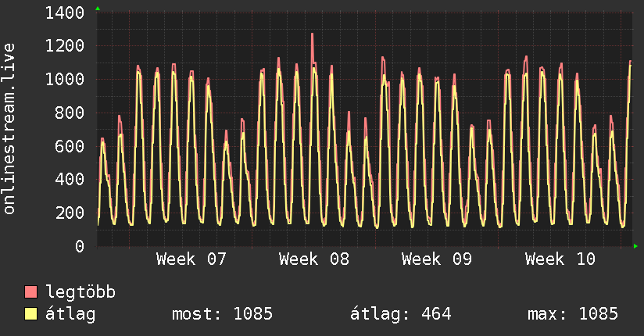The image size is (644, 336).
Task: Click the 1200 y-axis value
Action: point(65,46)
